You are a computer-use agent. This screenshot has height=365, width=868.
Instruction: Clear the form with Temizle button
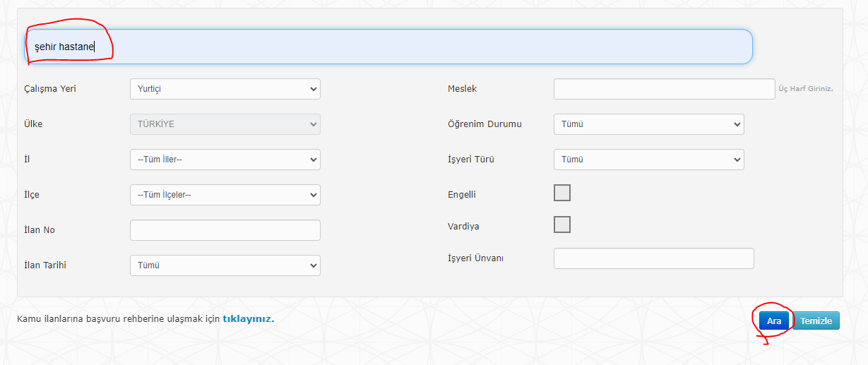[x=816, y=321]
